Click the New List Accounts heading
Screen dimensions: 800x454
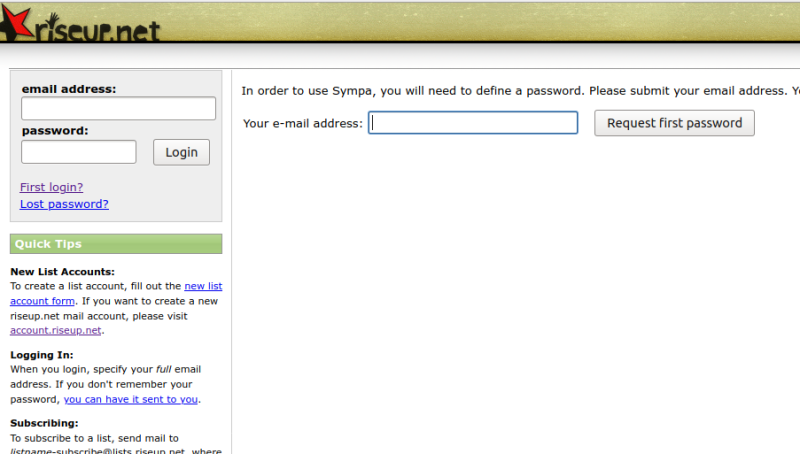(62, 271)
